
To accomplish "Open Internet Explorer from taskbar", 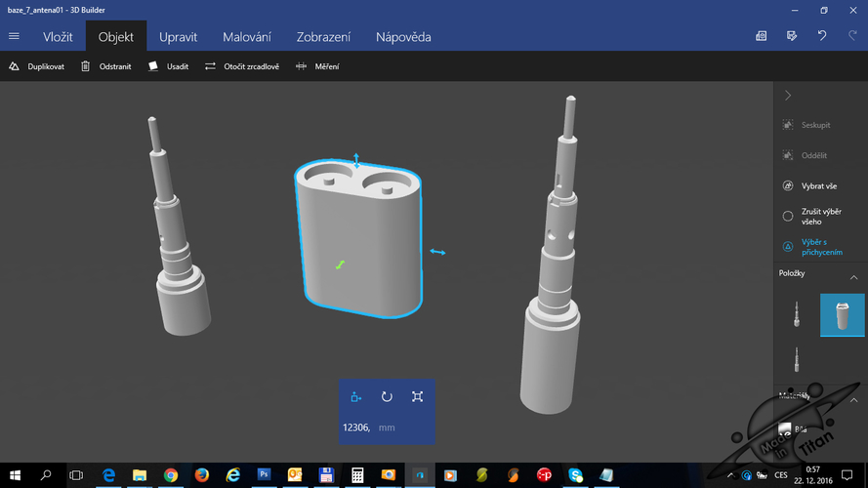I will (232, 475).
